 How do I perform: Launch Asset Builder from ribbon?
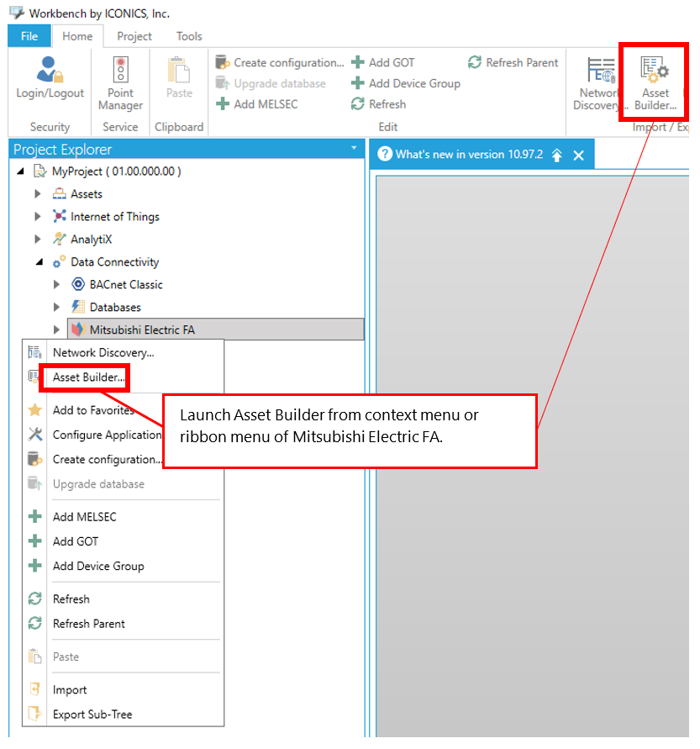click(x=655, y=83)
